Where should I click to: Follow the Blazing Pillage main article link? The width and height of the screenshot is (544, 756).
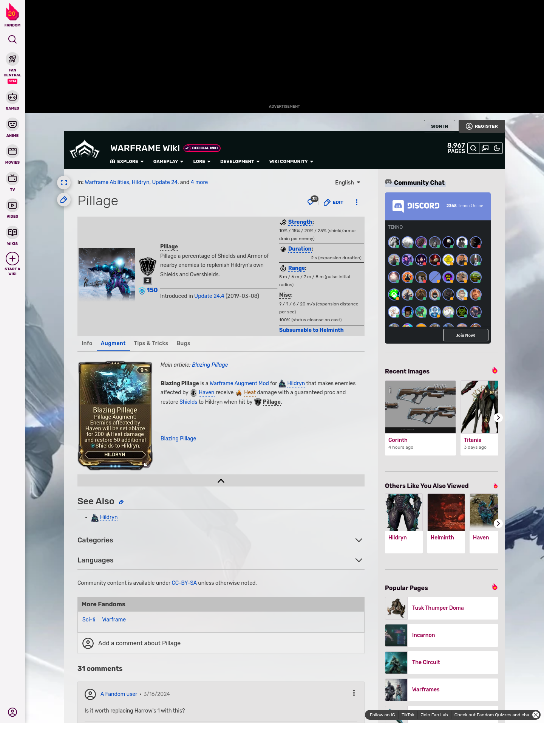click(x=210, y=365)
